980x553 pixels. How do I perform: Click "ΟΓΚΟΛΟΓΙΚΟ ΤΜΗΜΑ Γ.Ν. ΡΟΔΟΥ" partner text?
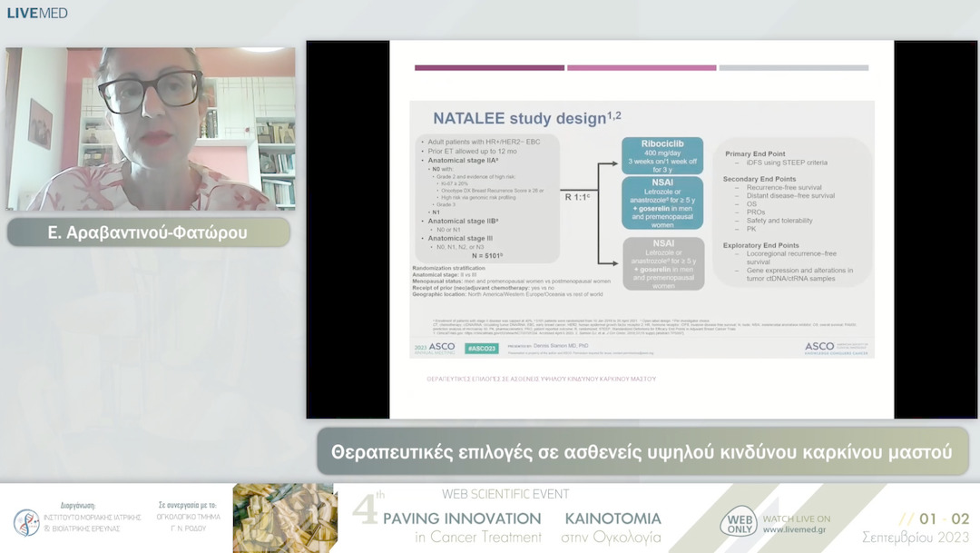[x=188, y=523]
